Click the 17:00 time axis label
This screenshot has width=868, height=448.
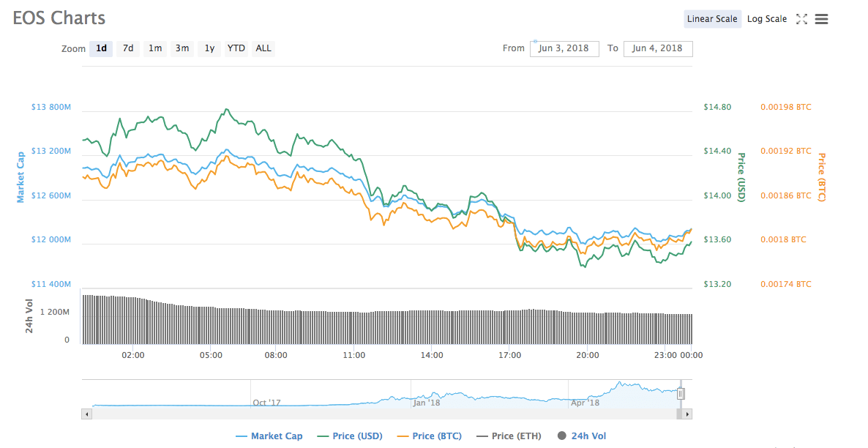[x=509, y=355]
